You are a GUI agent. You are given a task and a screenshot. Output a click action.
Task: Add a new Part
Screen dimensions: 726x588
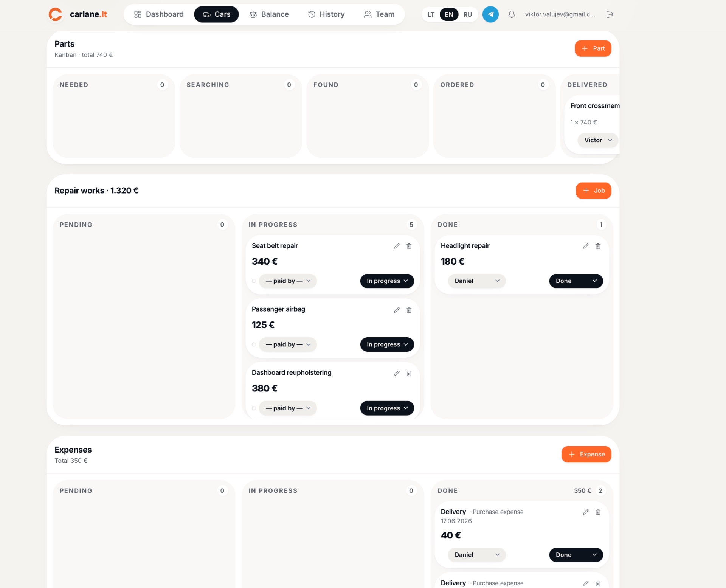point(593,48)
